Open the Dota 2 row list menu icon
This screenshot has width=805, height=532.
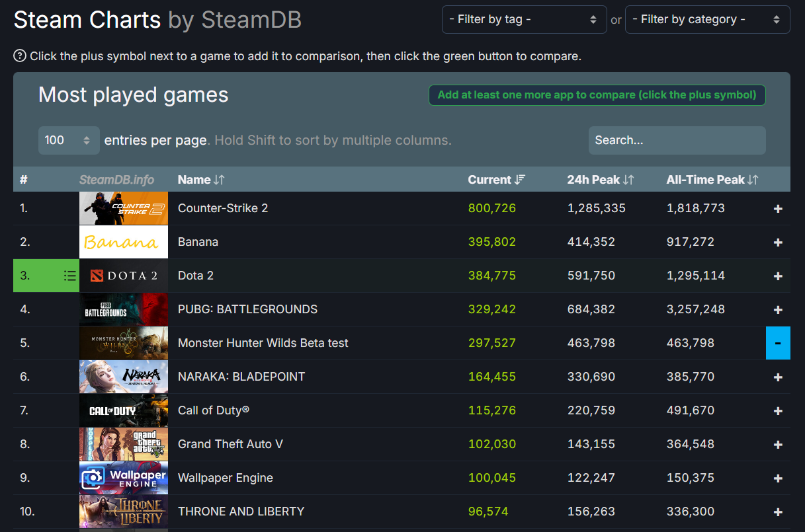click(x=69, y=276)
